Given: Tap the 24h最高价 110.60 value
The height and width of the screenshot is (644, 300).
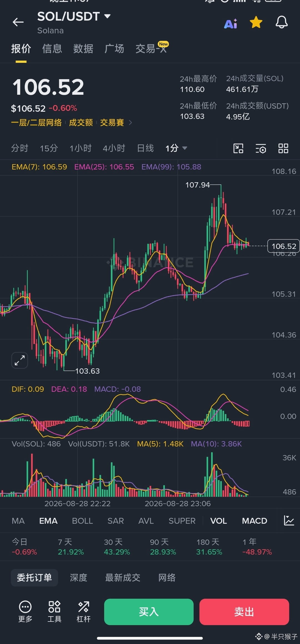Looking at the screenshot, I should pyautogui.click(x=192, y=89).
